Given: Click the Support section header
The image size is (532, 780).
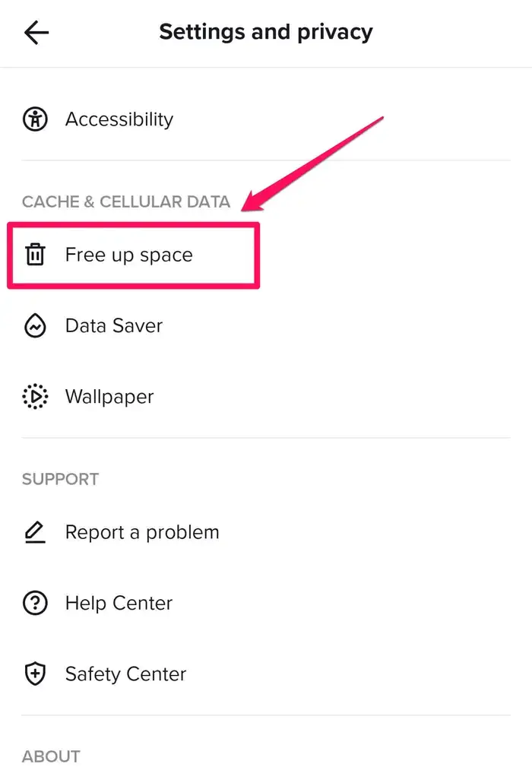Looking at the screenshot, I should point(61,479).
